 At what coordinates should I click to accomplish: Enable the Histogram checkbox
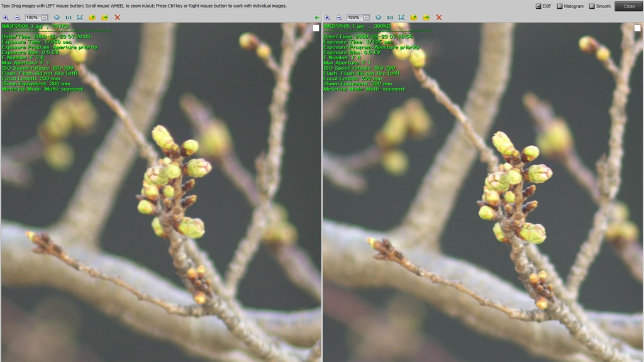click(559, 6)
